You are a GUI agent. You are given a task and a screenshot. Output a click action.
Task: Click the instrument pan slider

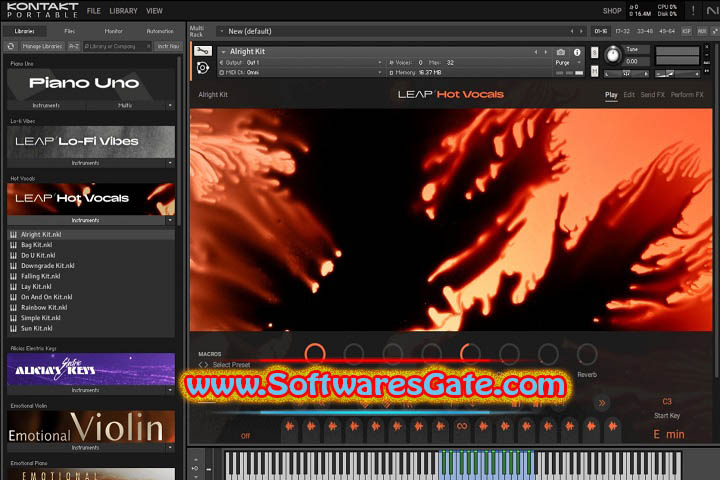[x=626, y=73]
